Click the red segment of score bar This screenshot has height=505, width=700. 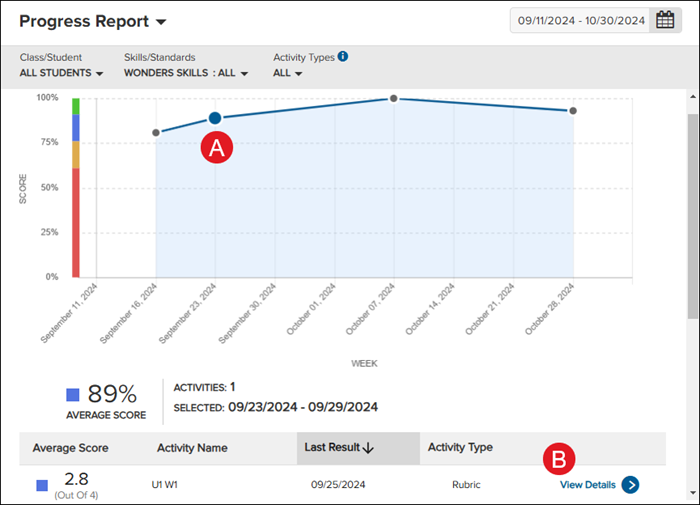(75, 222)
